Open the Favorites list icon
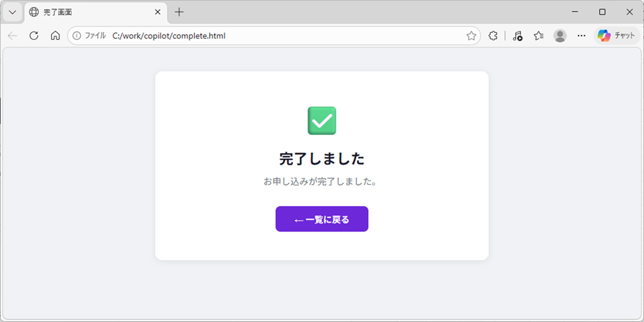This screenshot has height=322, width=644. coord(539,36)
